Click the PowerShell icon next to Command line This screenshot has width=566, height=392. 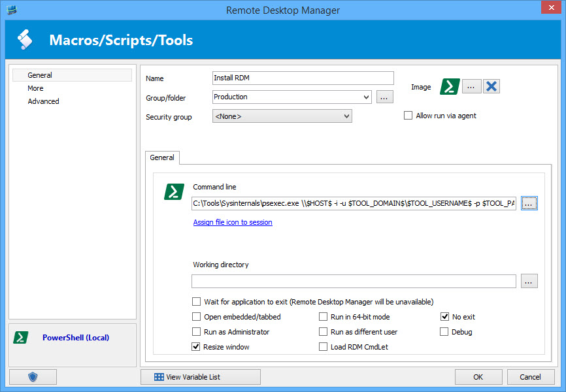click(174, 192)
